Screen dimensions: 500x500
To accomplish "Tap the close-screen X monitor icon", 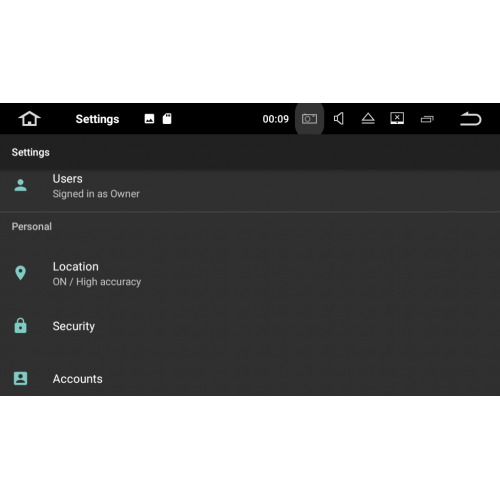I will (397, 118).
